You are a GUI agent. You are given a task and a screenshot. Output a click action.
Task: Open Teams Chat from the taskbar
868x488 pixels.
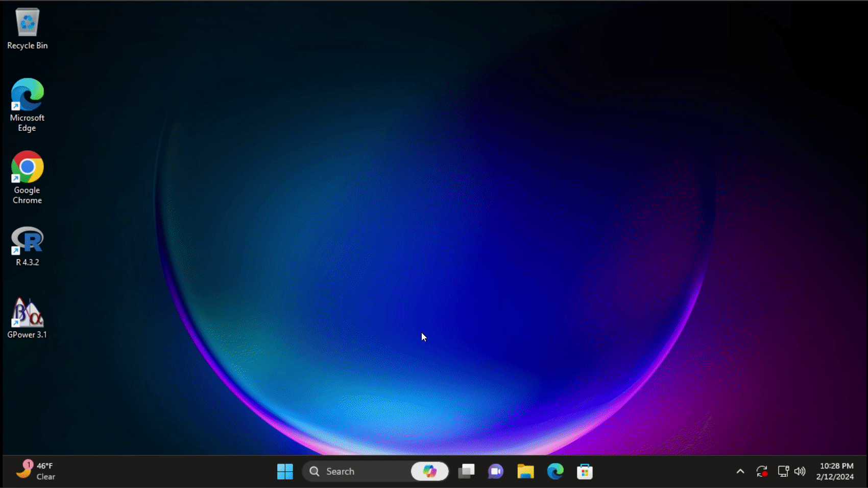pos(495,471)
